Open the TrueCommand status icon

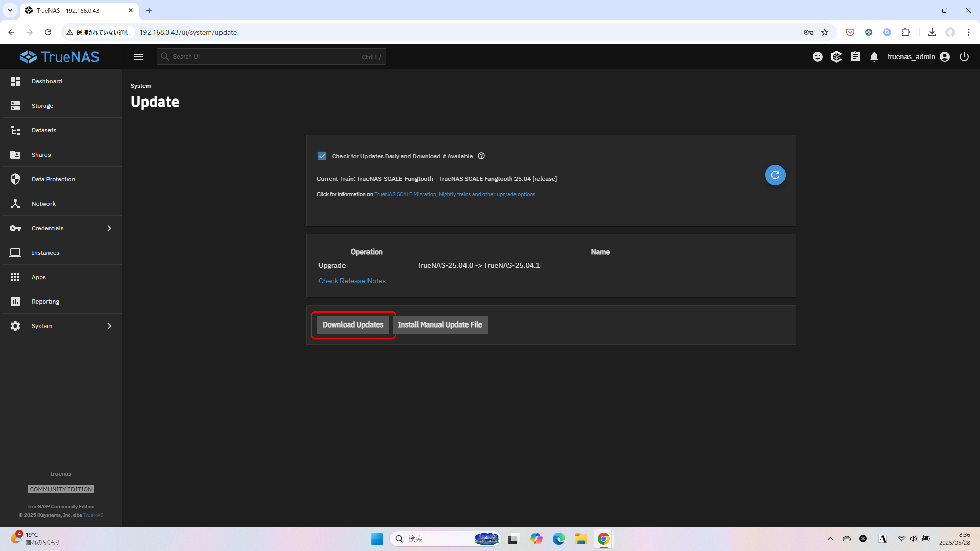[x=836, y=57]
